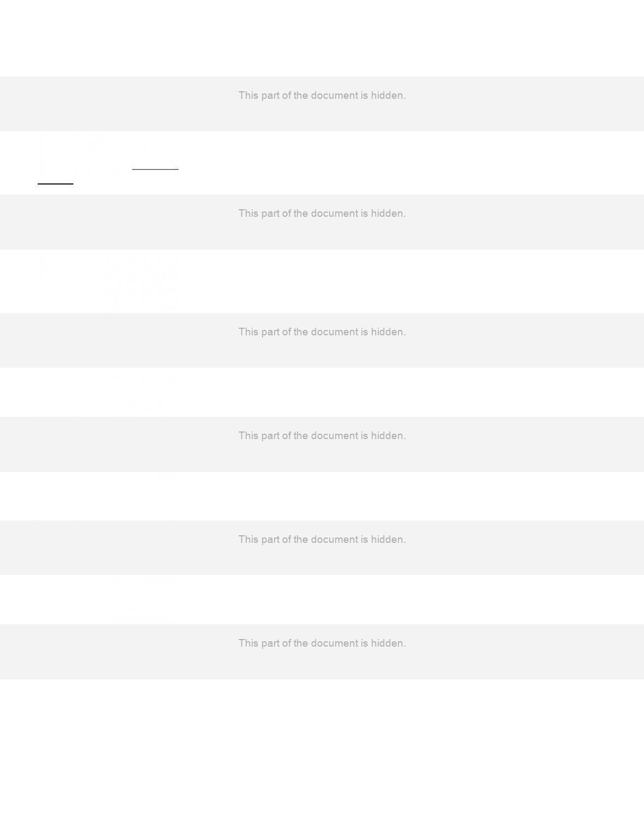This screenshot has height=834, width=644.
Task: Click gray area right of fourth hidden text
Action: 525,444
